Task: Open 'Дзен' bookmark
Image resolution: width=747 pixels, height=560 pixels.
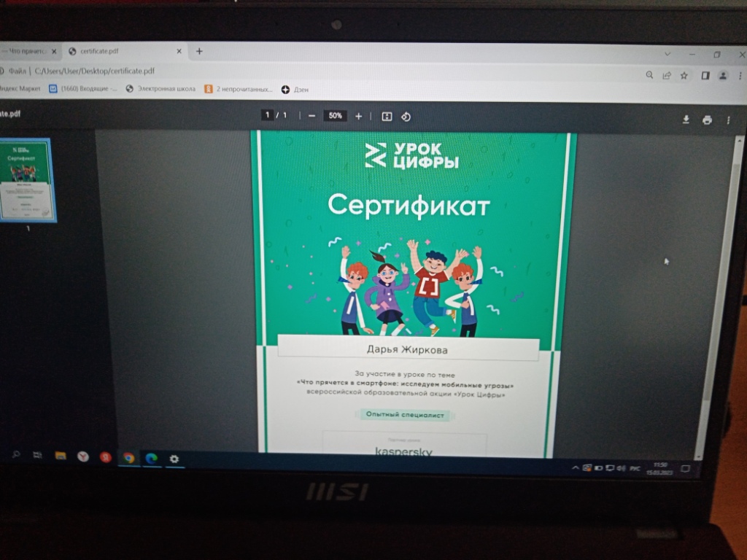Action: pos(295,90)
